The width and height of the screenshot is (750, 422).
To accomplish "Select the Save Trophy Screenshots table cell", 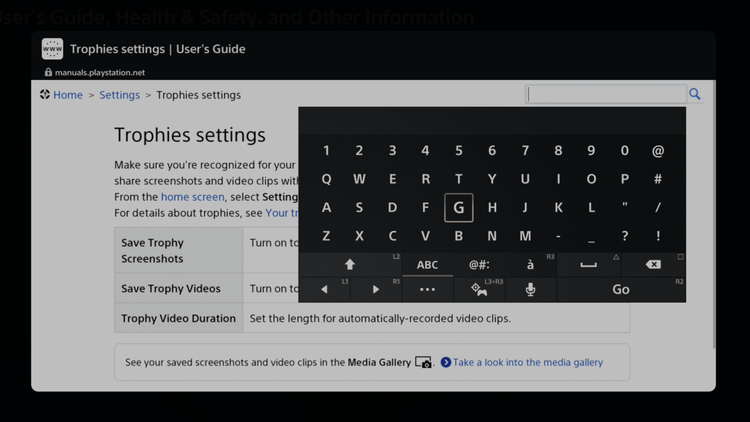I will point(178,250).
